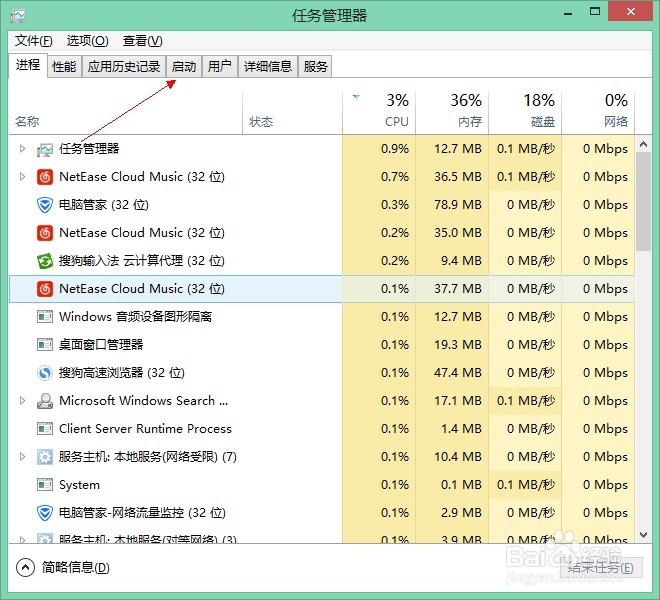Sort by the 状态 column header
The width and height of the screenshot is (660, 600).
coord(293,112)
